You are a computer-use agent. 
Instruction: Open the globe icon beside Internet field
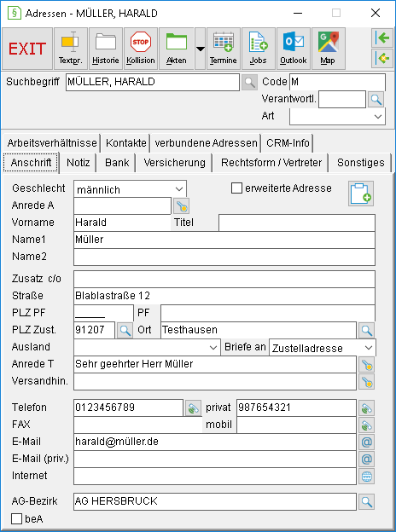coord(366,476)
